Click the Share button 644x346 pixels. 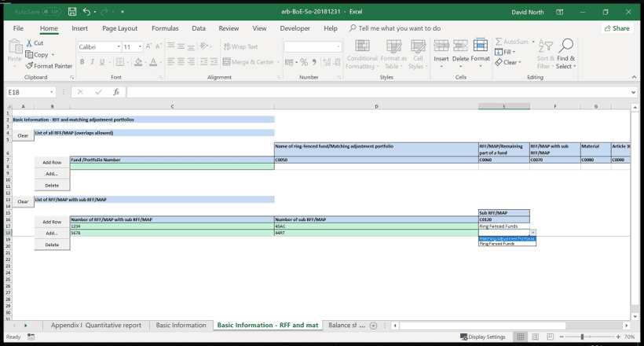coord(617,28)
